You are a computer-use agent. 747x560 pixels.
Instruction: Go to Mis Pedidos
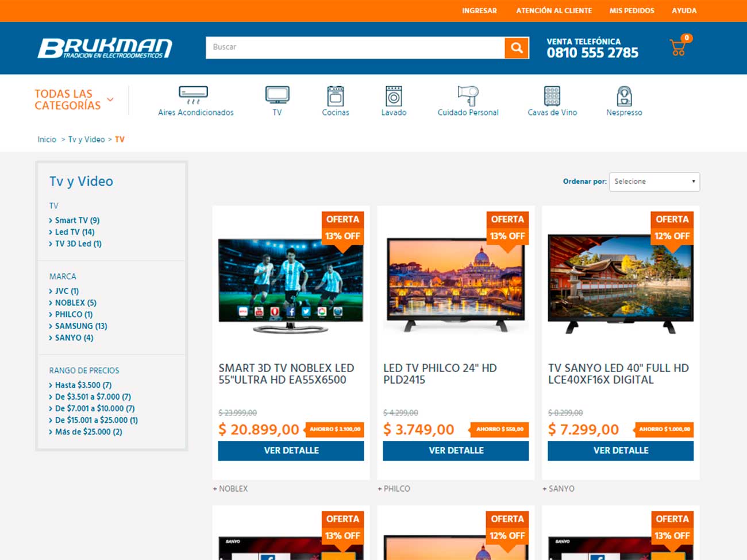[x=632, y=11]
